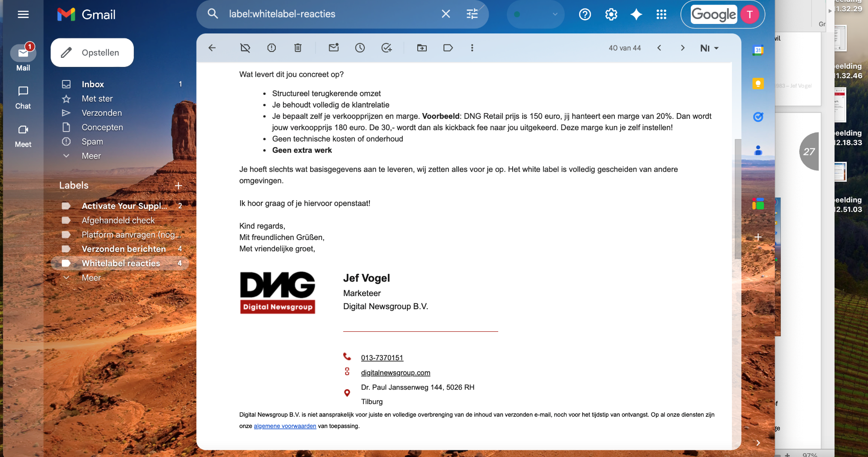The height and width of the screenshot is (457, 868).
Task: Expand Meer under the mail folders
Action: point(91,156)
